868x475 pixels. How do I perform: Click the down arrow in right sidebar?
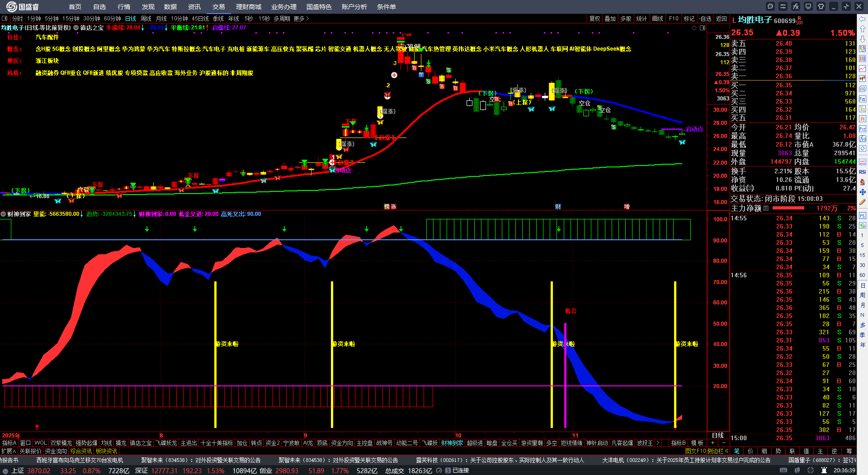[863, 38]
